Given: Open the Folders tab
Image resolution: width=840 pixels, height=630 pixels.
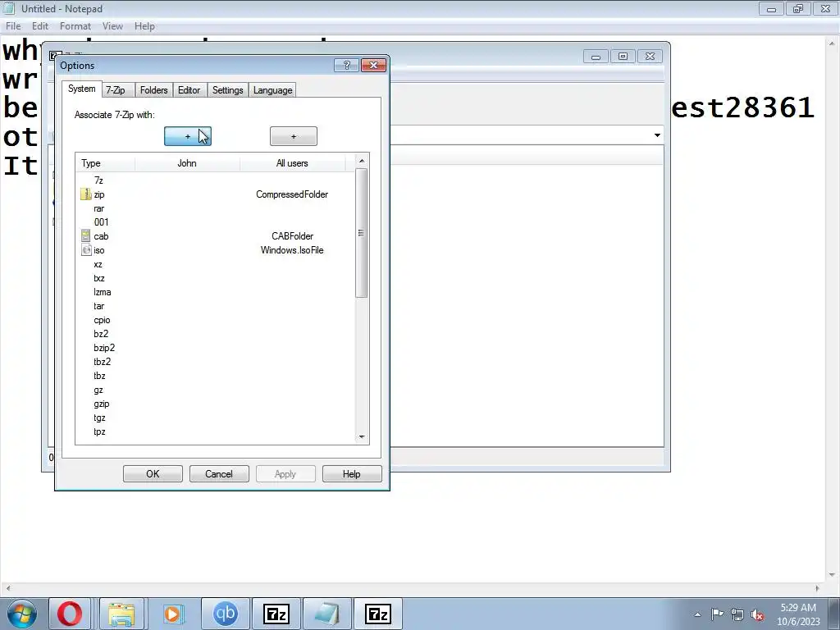Looking at the screenshot, I should [153, 90].
